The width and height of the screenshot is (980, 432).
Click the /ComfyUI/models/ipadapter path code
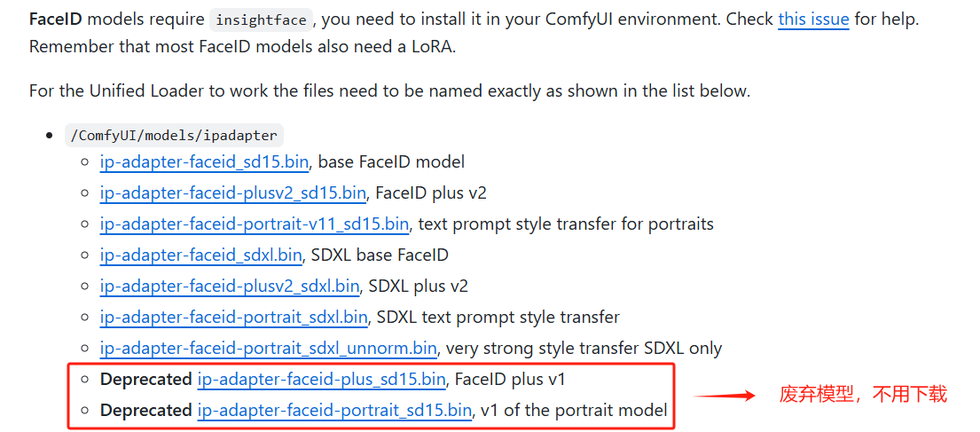click(x=174, y=136)
